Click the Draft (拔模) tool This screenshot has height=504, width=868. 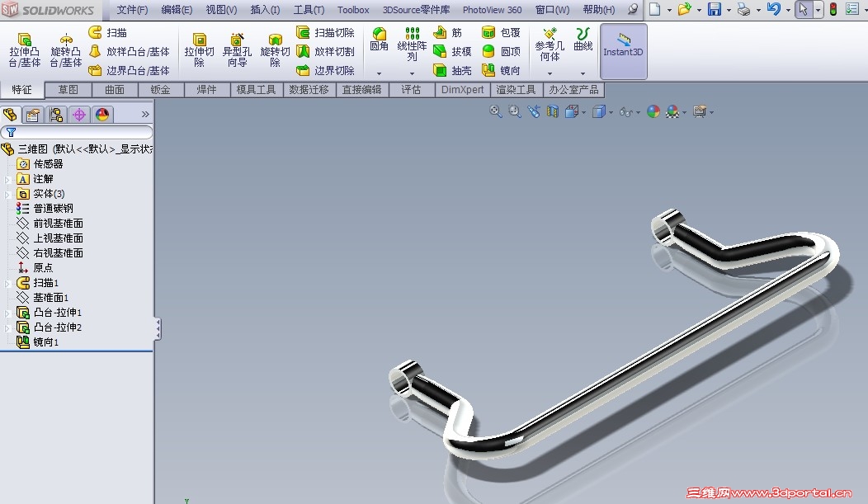point(452,51)
